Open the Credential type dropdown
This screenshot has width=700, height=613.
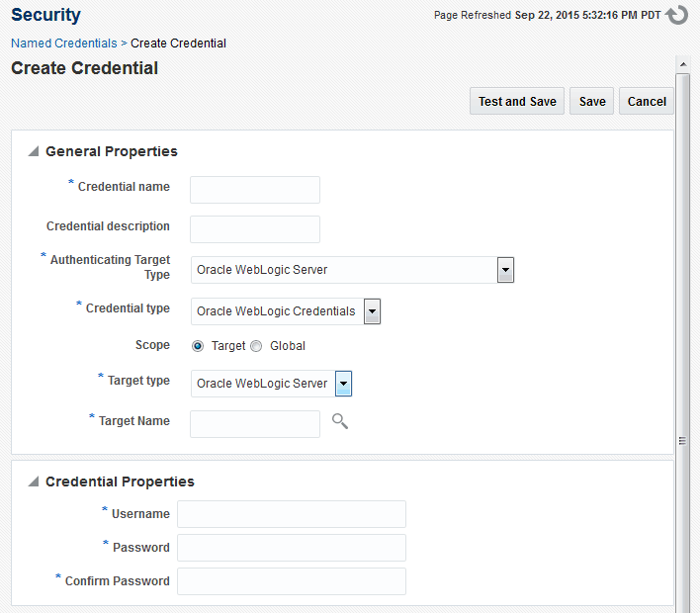(372, 311)
